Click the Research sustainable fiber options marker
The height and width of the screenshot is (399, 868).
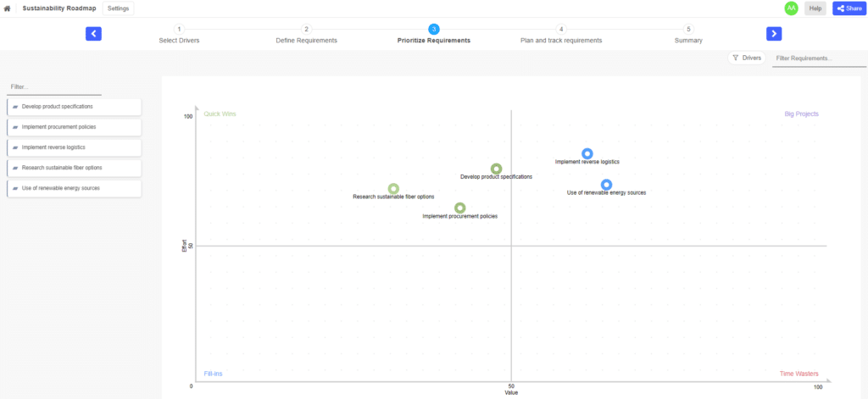(393, 189)
